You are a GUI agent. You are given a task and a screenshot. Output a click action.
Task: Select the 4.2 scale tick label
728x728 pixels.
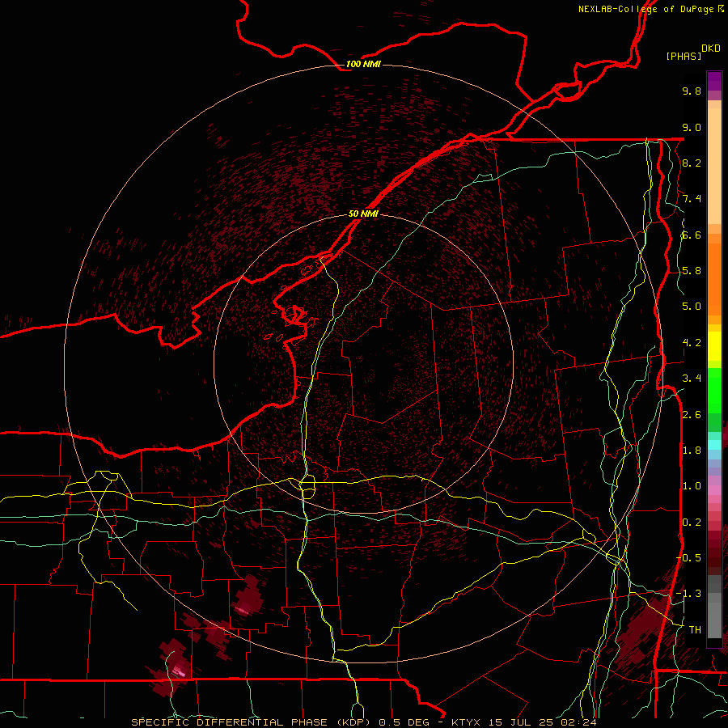tap(692, 343)
